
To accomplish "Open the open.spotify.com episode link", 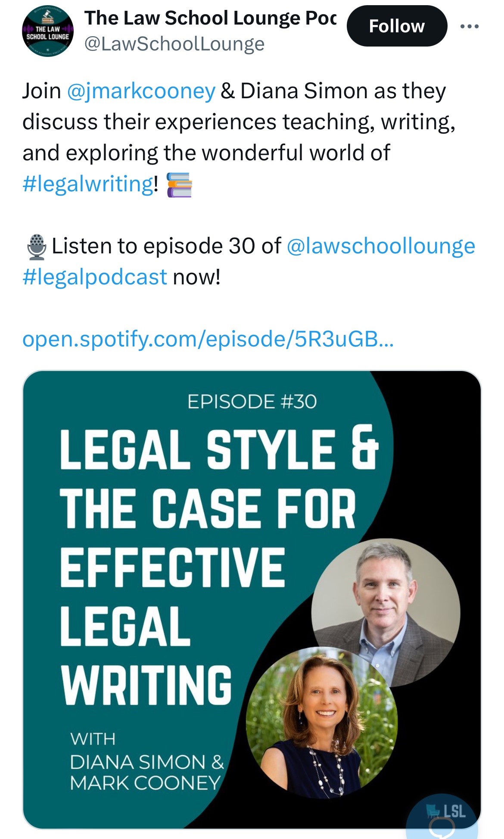I will (208, 339).
